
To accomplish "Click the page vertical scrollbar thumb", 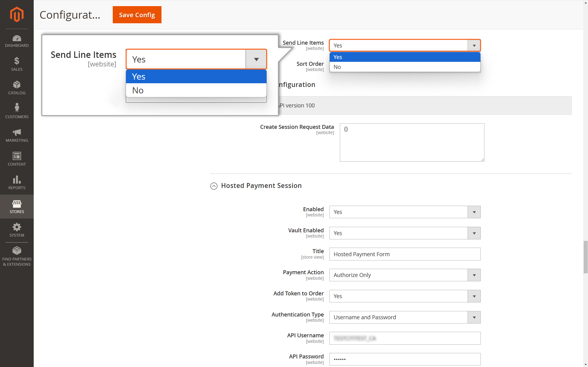I will click(586, 257).
